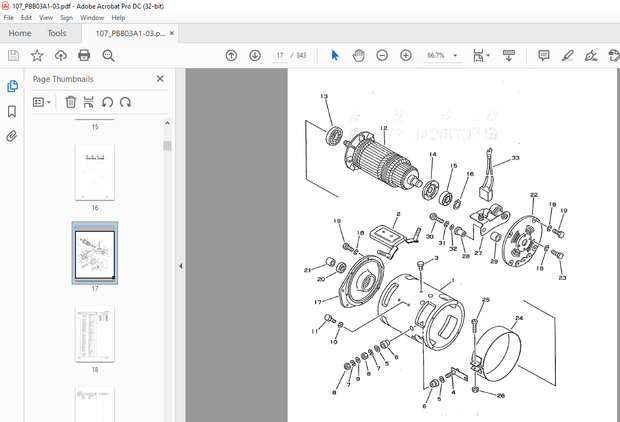Collapse navigation pane with left arrow
The height and width of the screenshot is (422, 620).
pyautogui.click(x=181, y=266)
